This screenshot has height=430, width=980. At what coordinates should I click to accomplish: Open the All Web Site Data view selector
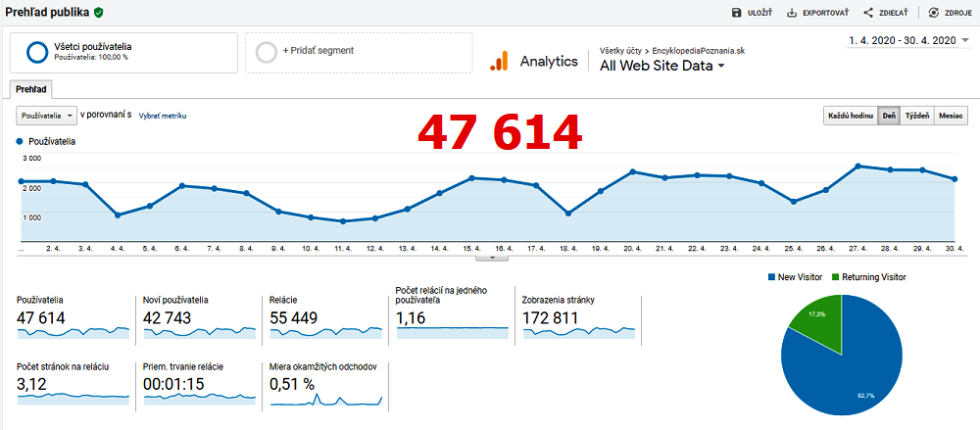(x=661, y=66)
